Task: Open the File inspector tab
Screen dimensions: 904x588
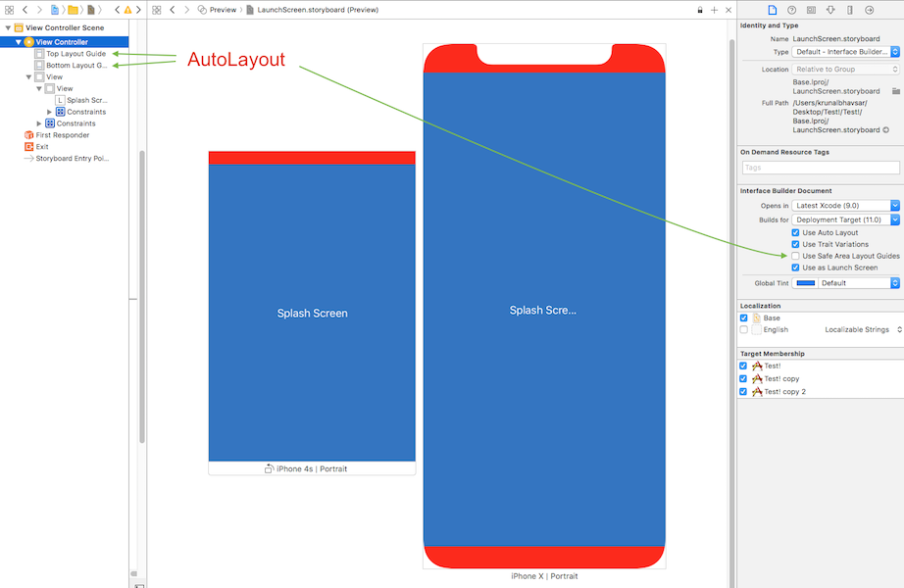Action: [x=772, y=10]
